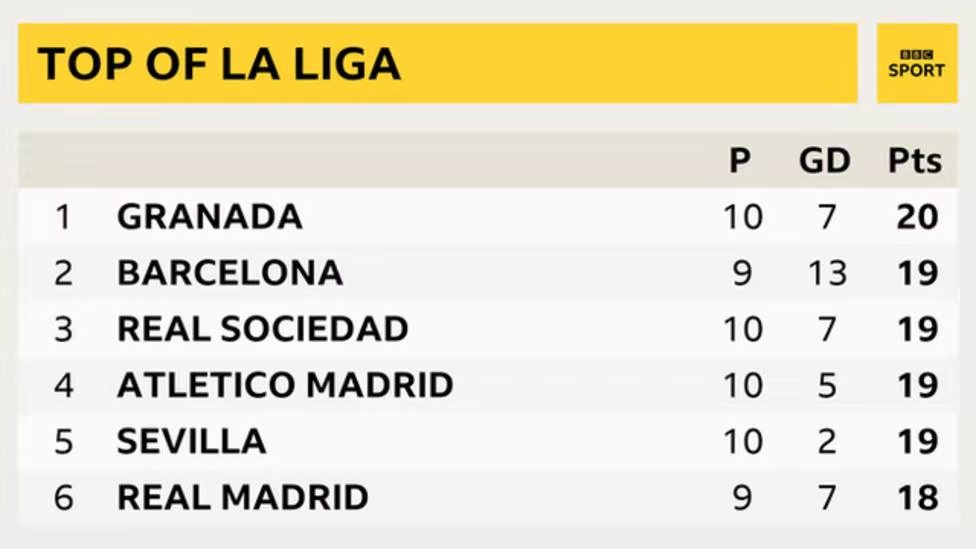This screenshot has width=976, height=549.
Task: Select the Real Madrid team name
Action: (x=243, y=497)
